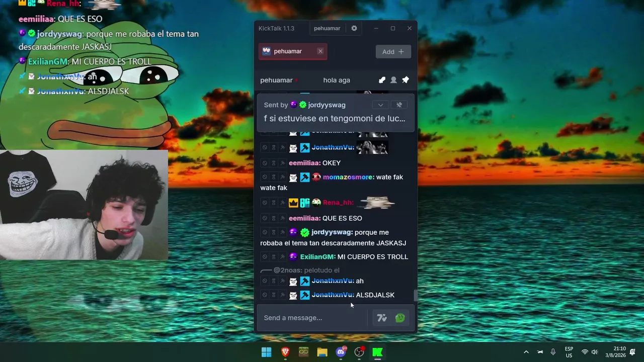
Task: Ban user on eemiiliaa QUE ES ESO message
Action: (265, 218)
